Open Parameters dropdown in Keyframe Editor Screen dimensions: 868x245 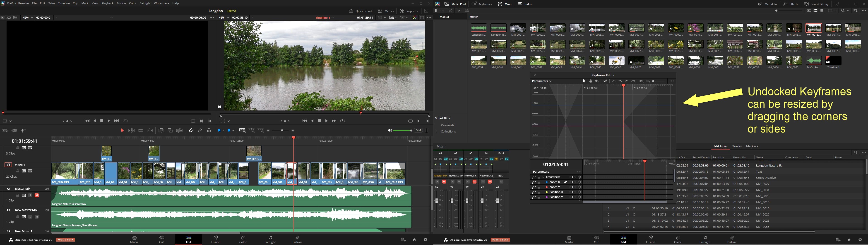541,81
